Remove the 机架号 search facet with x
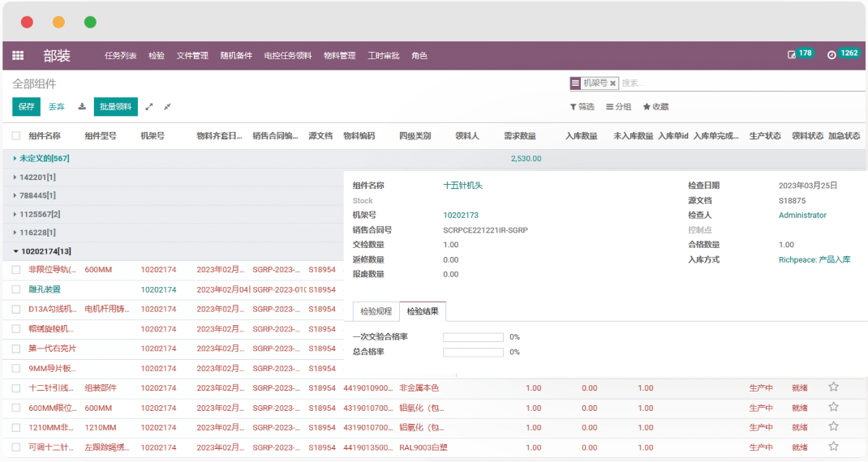Screen dimensions: 868x462 tap(613, 83)
